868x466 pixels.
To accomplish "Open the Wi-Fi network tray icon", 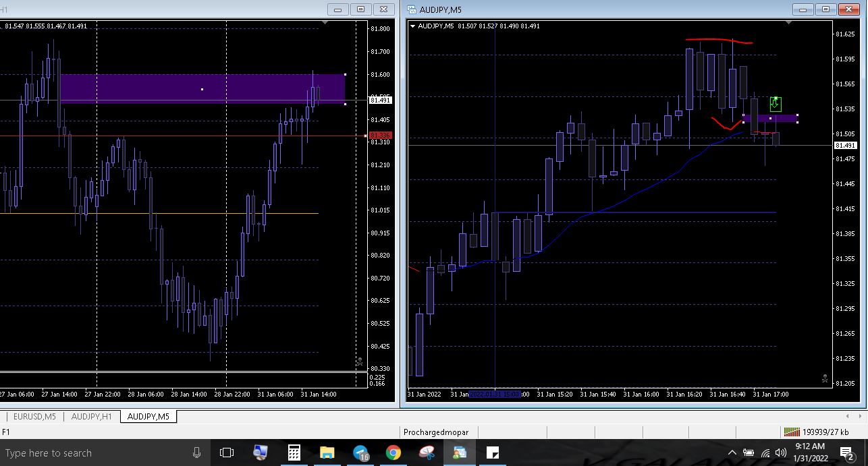I will click(x=765, y=453).
